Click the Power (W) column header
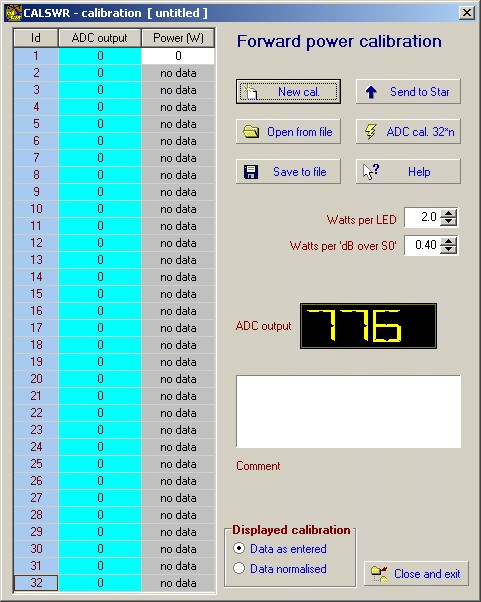 (x=178, y=38)
